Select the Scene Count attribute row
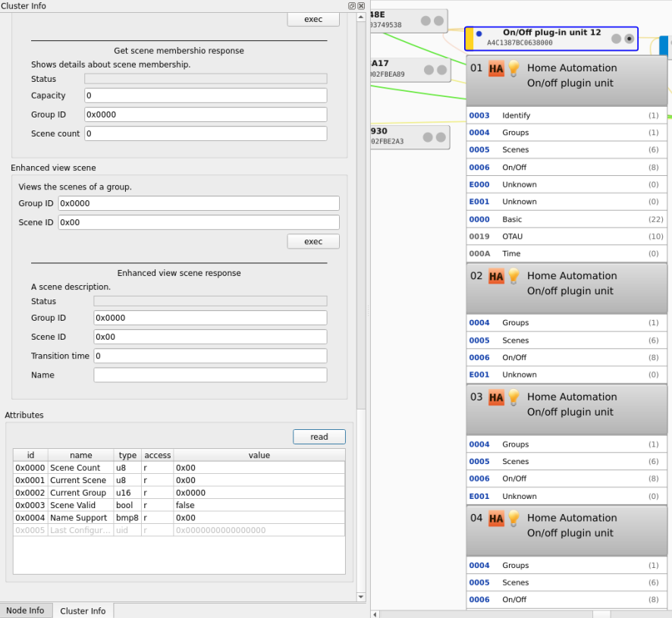 pyautogui.click(x=179, y=468)
